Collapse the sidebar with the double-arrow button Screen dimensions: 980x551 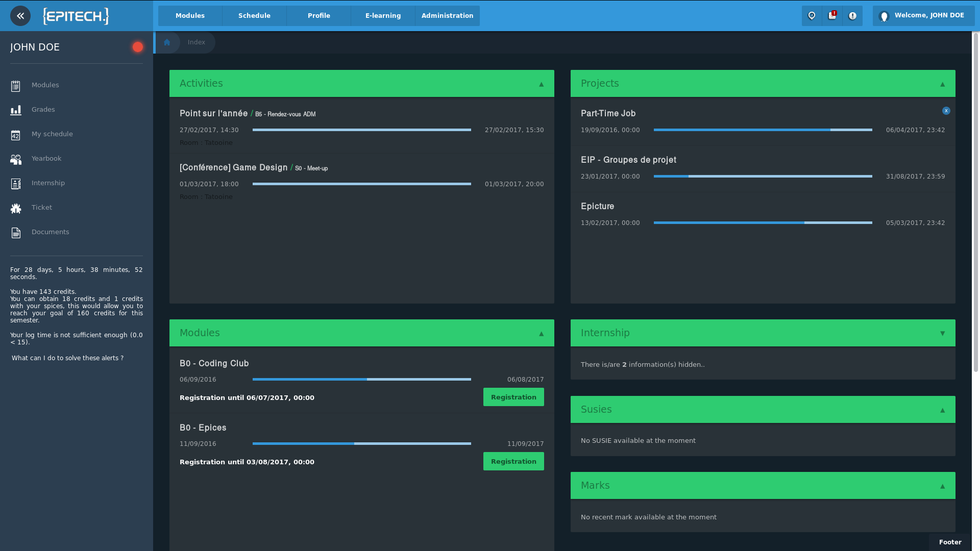click(x=20, y=16)
